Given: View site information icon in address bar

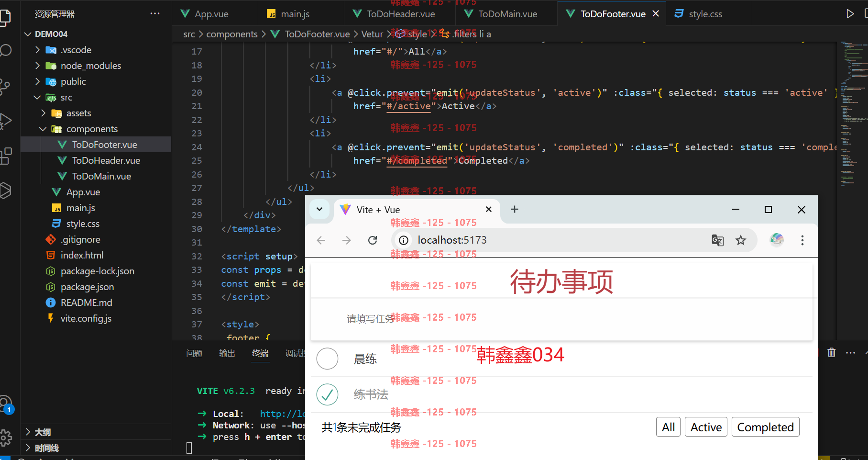Looking at the screenshot, I should click(404, 240).
